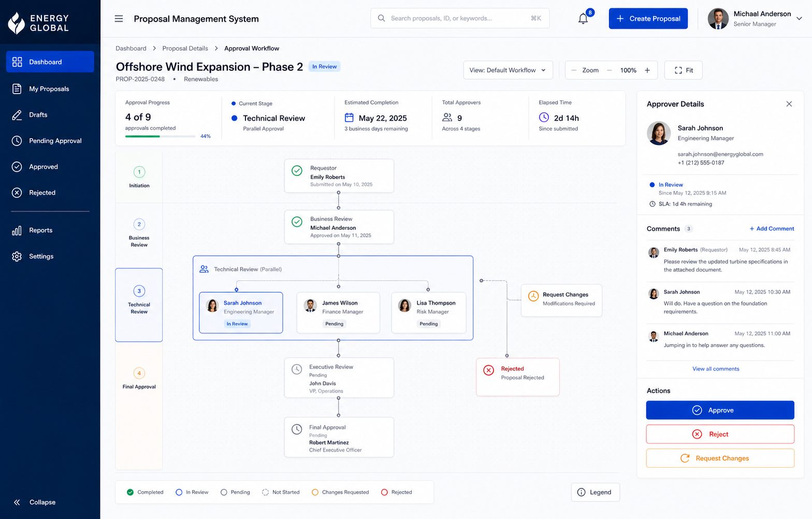Click the approval progress bar
The width and height of the screenshot is (812, 519).
160,136
